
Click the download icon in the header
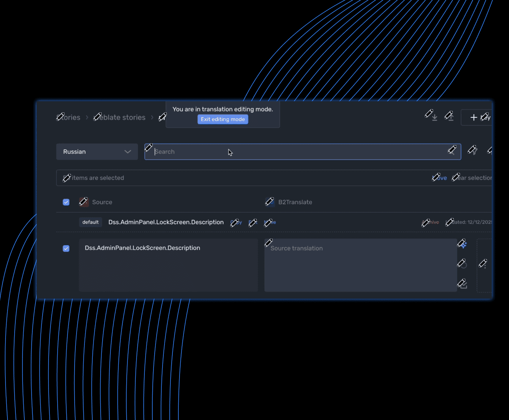pyautogui.click(x=434, y=117)
